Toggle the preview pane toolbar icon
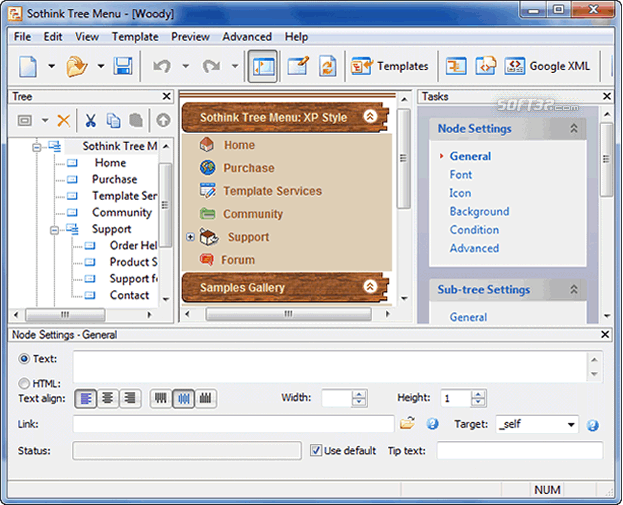This screenshot has height=505, width=623. coord(263,66)
